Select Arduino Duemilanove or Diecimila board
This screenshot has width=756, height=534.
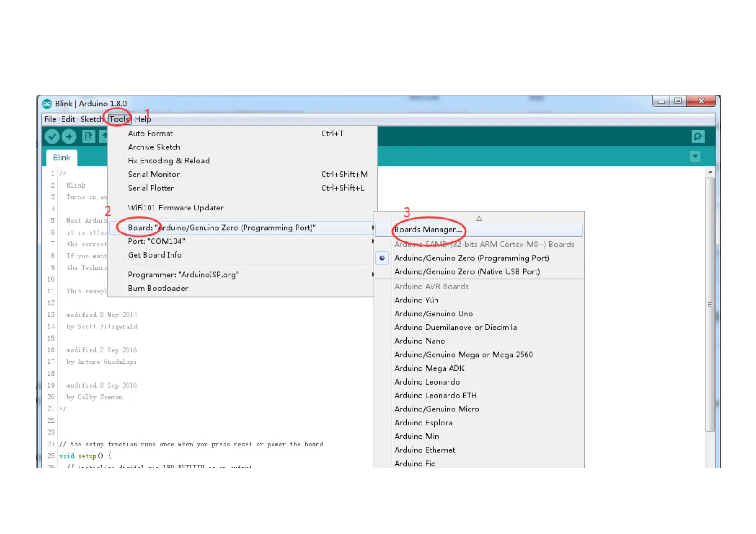click(x=479, y=327)
